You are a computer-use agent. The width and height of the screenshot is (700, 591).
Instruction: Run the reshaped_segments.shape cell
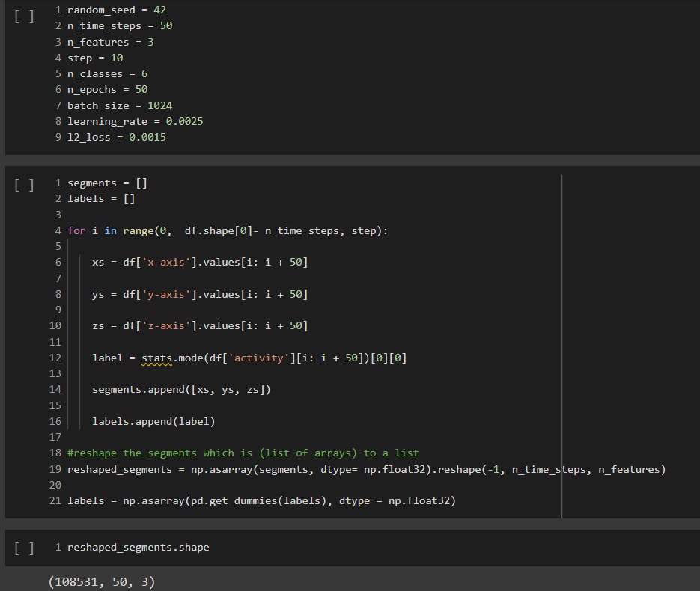(24, 548)
